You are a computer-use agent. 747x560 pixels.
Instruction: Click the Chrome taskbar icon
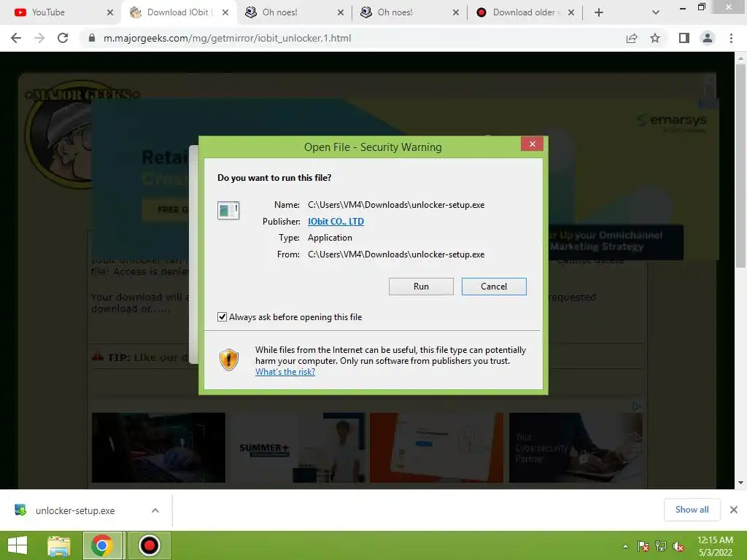[102, 545]
